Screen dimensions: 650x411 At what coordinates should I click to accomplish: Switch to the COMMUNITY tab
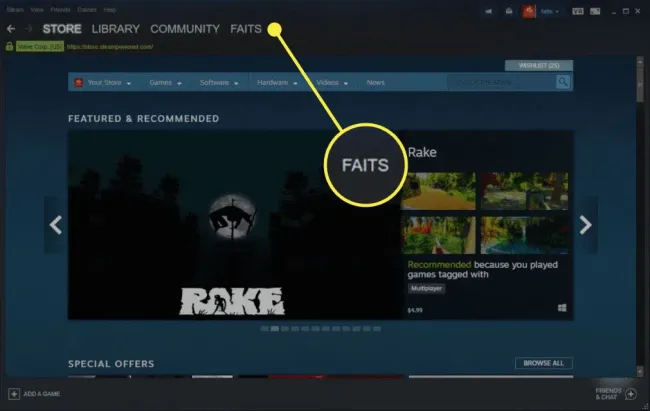[185, 29]
